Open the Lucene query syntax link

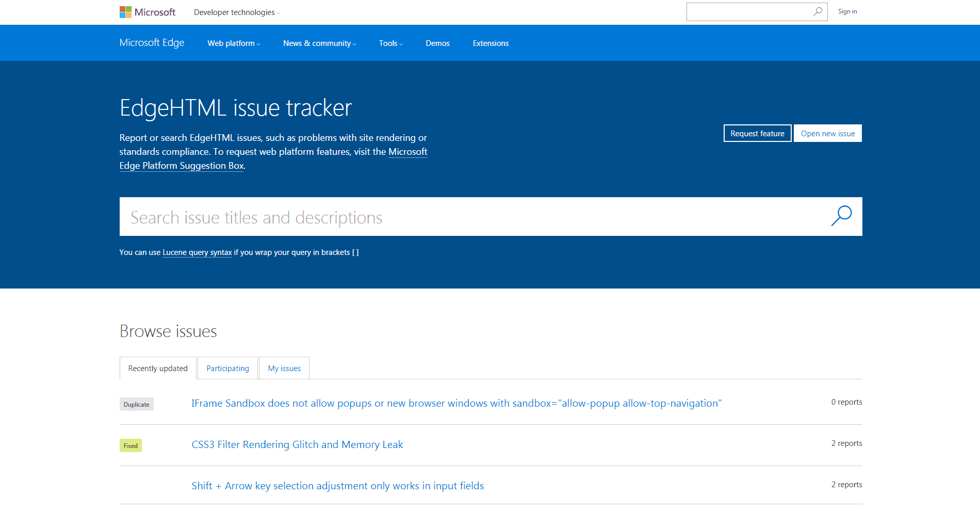(197, 252)
